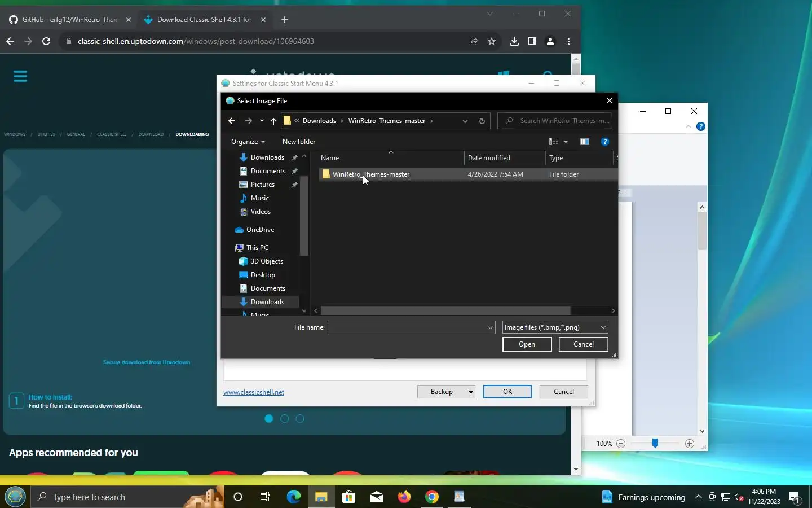This screenshot has height=508, width=812.
Task: Open the Organize menu
Action: 248,142
